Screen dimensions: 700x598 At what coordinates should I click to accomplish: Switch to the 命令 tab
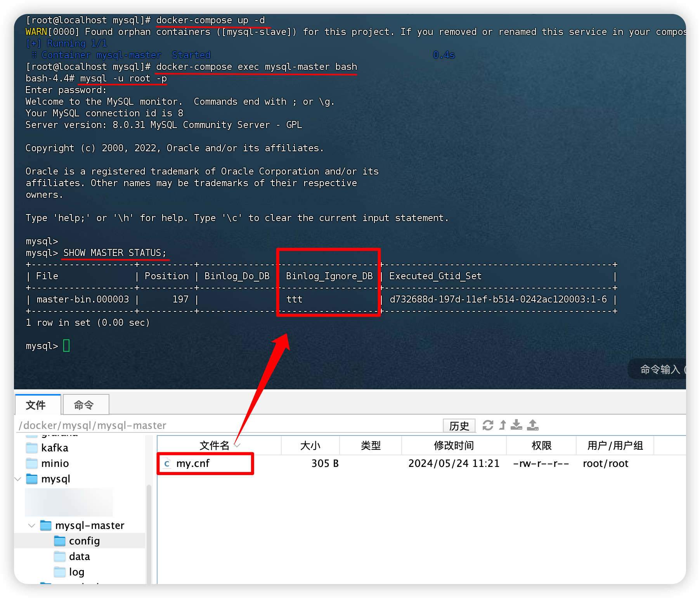[x=86, y=405]
